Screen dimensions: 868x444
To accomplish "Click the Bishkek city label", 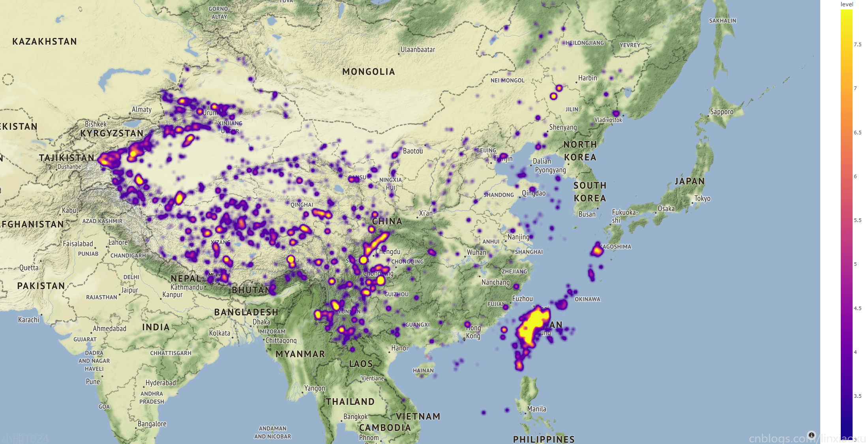I will 96,124.
